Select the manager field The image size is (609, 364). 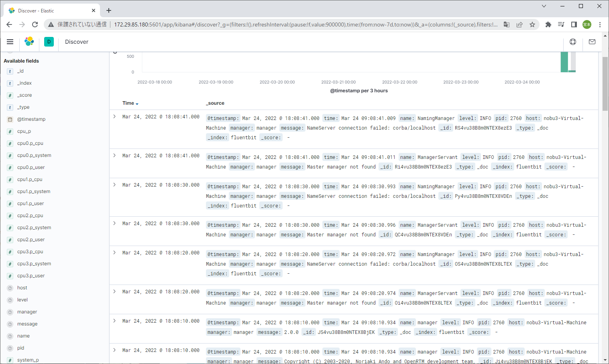[27, 312]
